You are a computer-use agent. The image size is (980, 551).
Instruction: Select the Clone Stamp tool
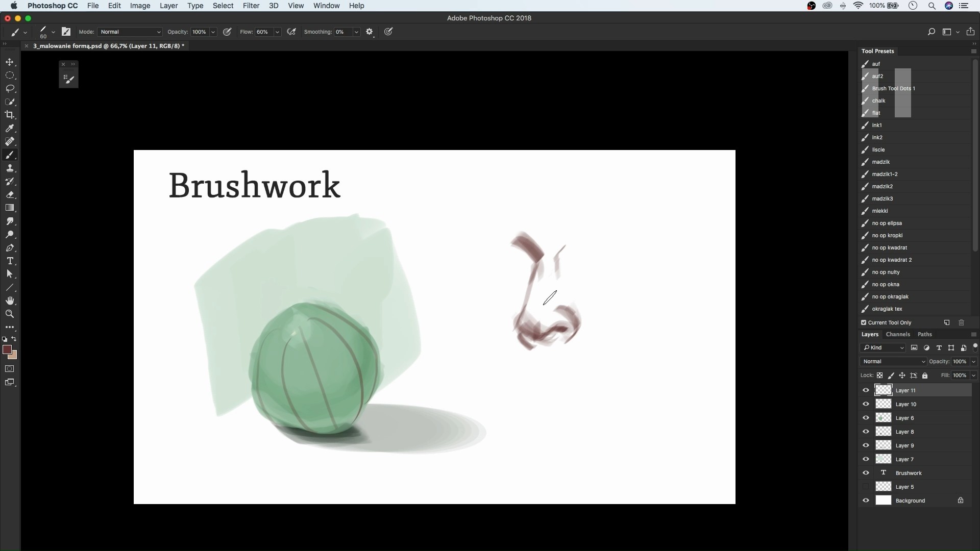pos(10,168)
